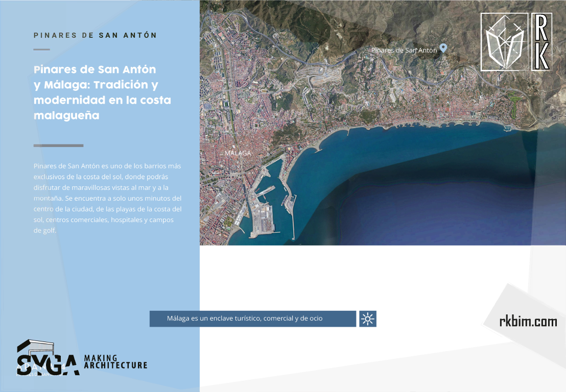Select the Tradición y modernidad headline
The image size is (566, 392).
point(102,92)
